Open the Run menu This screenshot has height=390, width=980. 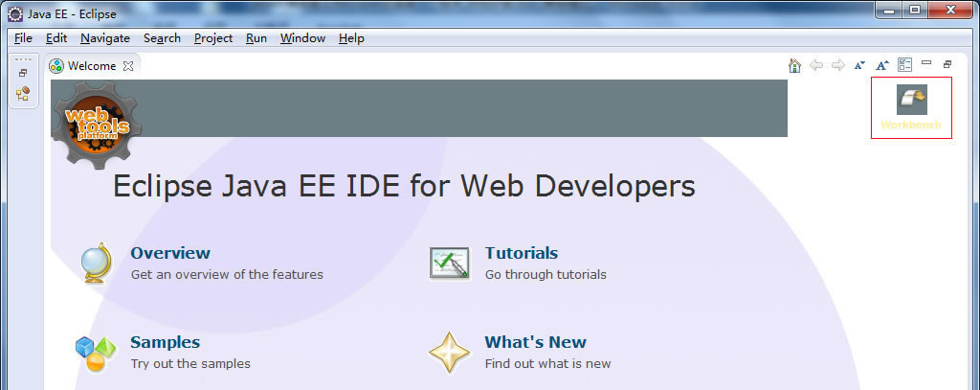256,38
